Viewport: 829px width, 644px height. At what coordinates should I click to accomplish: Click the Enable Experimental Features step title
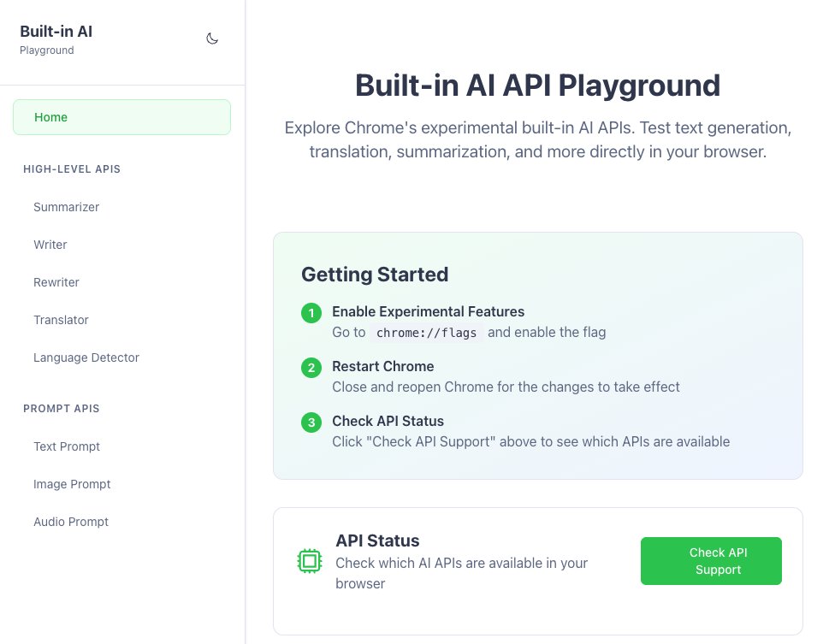tap(429, 311)
